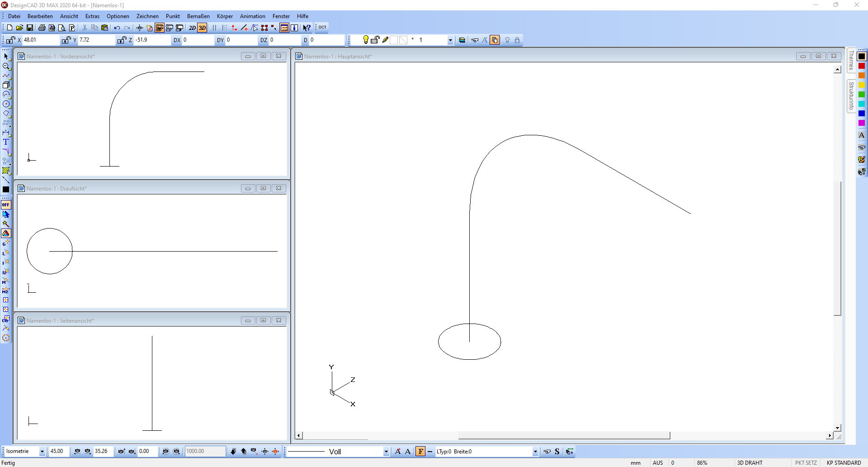Select the Circle tool in left toolbar
This screenshot has height=467, width=868.
coord(6,104)
